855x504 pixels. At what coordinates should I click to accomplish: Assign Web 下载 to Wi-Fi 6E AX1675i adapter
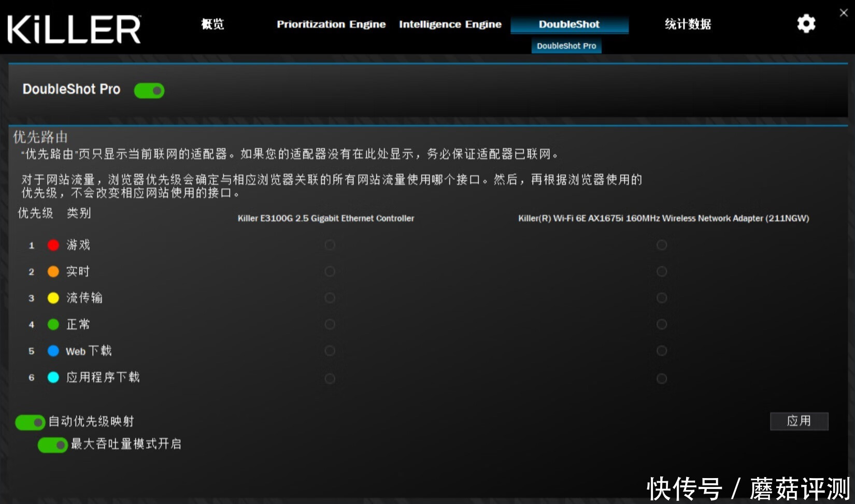click(x=662, y=351)
